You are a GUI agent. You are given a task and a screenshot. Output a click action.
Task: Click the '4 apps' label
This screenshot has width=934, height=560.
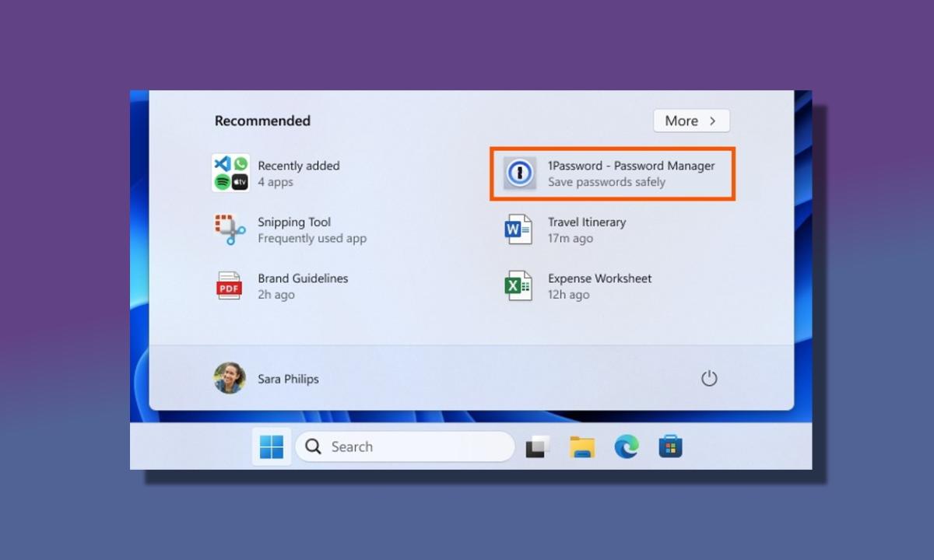276,182
